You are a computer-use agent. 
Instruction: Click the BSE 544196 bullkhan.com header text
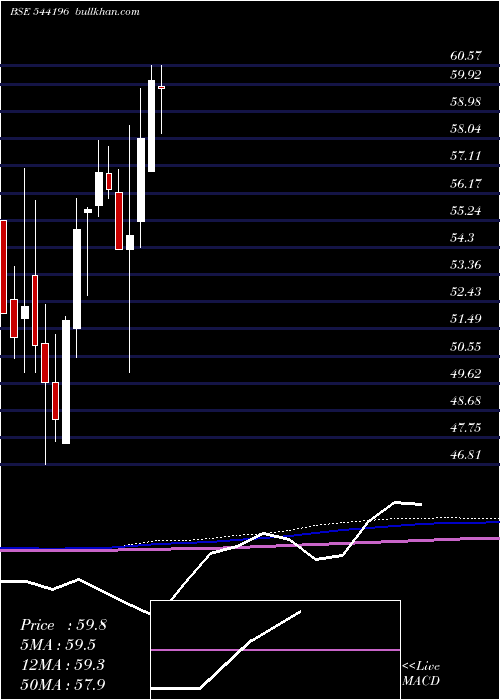click(75, 12)
